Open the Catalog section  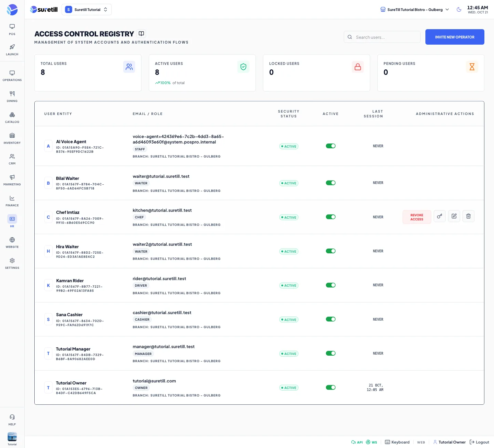pyautogui.click(x=12, y=118)
